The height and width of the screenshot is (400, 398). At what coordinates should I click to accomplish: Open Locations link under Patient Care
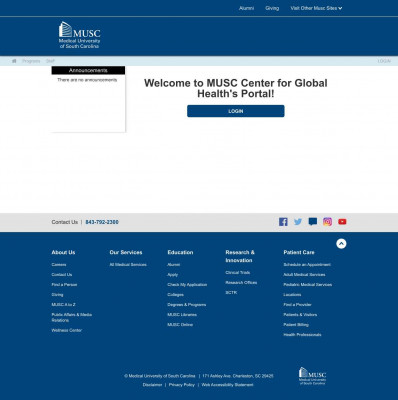(292, 295)
